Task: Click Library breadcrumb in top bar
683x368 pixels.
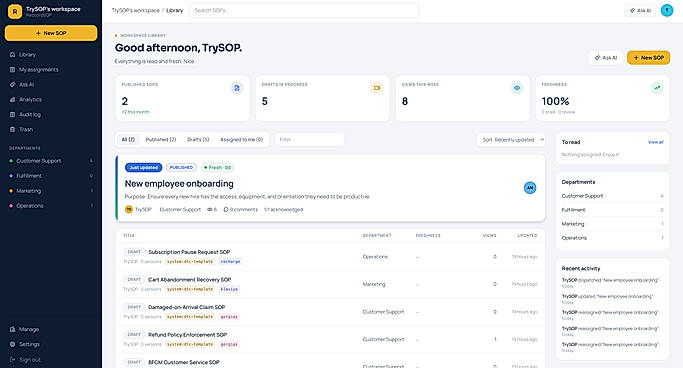Action: coord(175,10)
